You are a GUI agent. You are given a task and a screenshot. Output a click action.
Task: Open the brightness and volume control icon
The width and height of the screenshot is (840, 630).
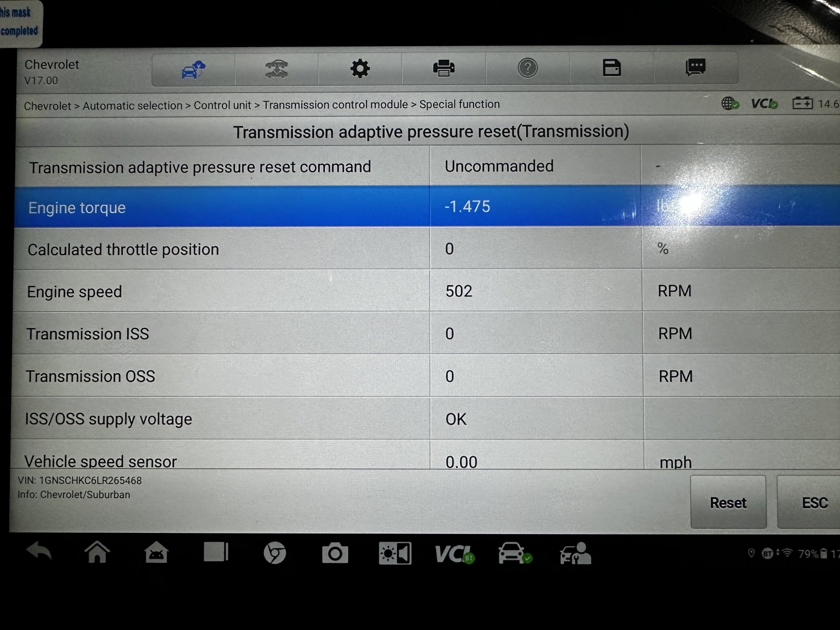pyautogui.click(x=395, y=554)
